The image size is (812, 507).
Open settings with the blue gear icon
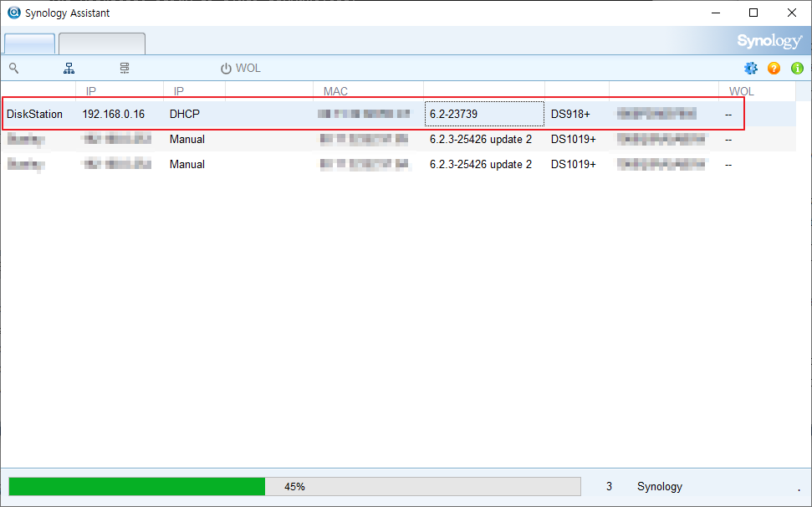point(751,69)
